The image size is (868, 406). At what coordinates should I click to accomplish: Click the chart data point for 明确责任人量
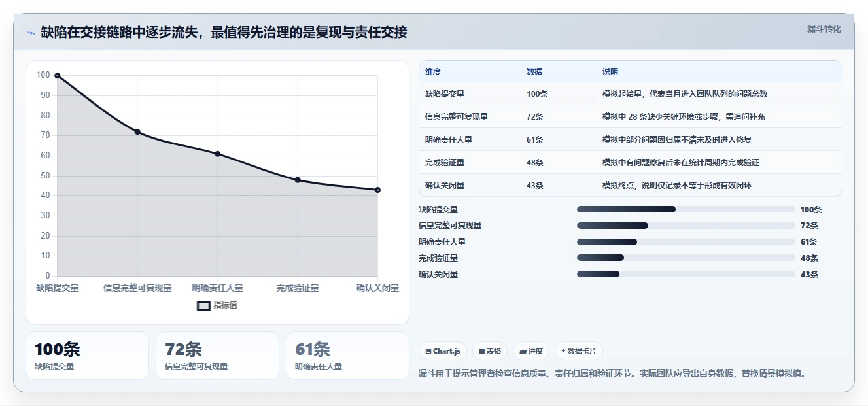click(x=218, y=154)
